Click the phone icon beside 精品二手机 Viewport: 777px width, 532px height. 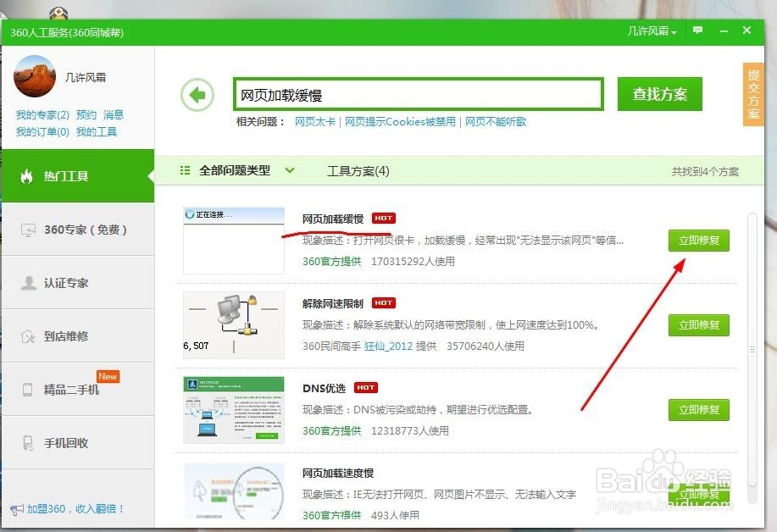[28, 390]
